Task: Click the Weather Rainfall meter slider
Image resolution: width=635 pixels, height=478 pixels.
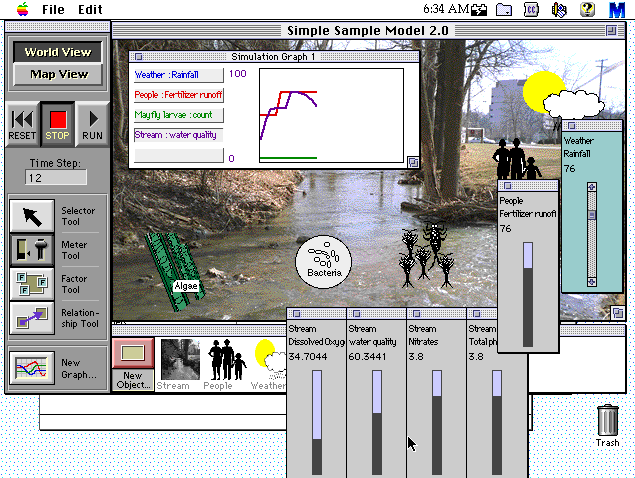Action: pyautogui.click(x=590, y=232)
